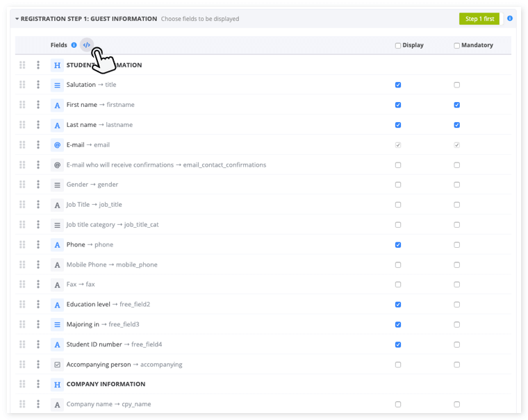Check the Display all header checkbox
The height and width of the screenshot is (420, 528).
[x=398, y=46]
